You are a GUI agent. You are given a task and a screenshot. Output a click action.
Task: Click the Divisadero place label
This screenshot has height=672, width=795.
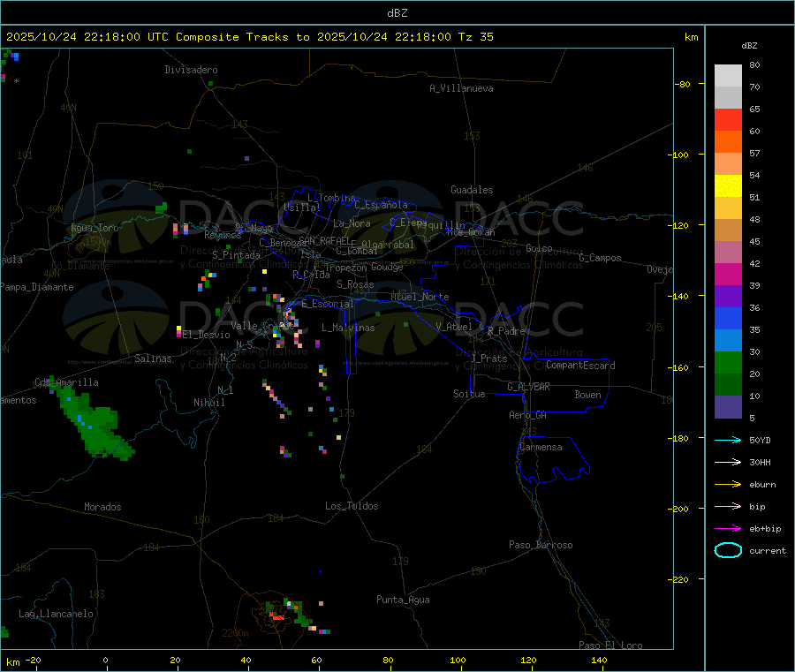[191, 70]
